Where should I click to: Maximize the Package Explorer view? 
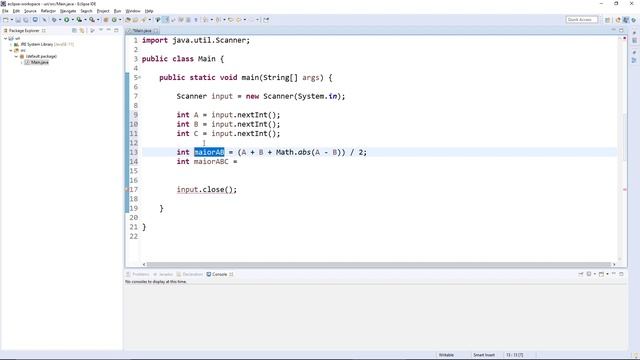point(116,30)
